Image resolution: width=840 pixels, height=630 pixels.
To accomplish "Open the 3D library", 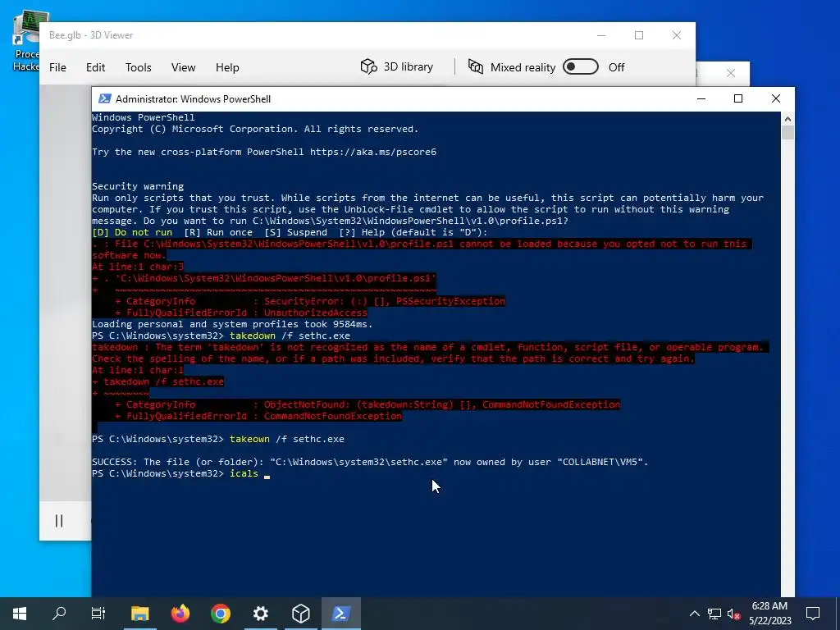I will 397,67.
